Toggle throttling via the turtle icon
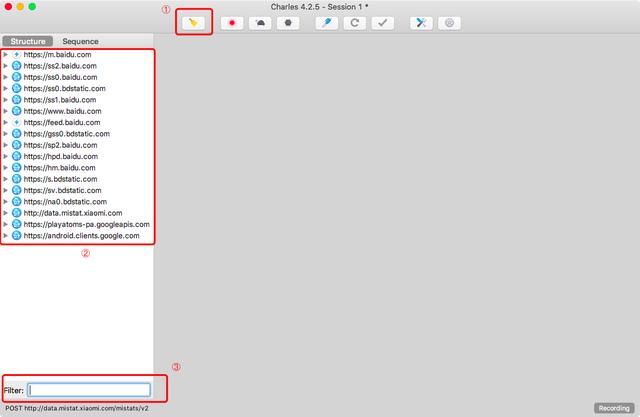The width and height of the screenshot is (640, 417). pos(260,23)
